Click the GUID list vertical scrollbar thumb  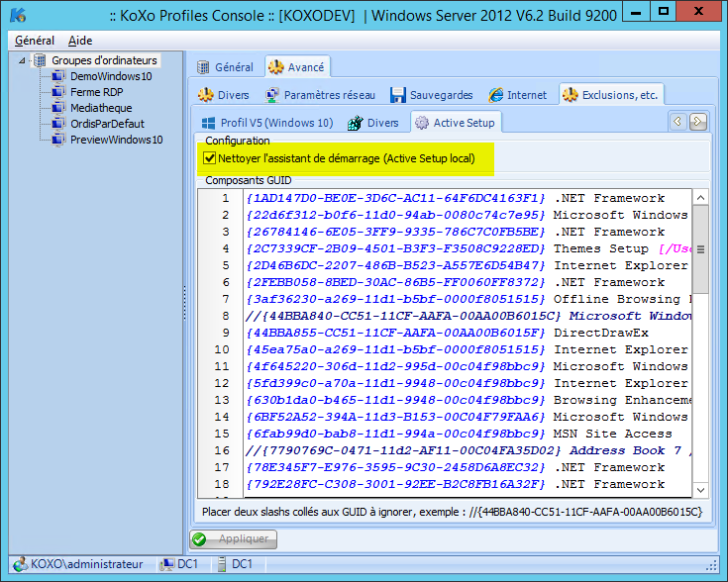pos(700,249)
